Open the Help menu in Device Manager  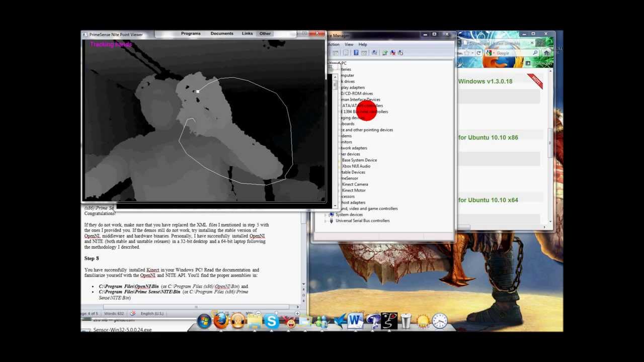(x=363, y=44)
